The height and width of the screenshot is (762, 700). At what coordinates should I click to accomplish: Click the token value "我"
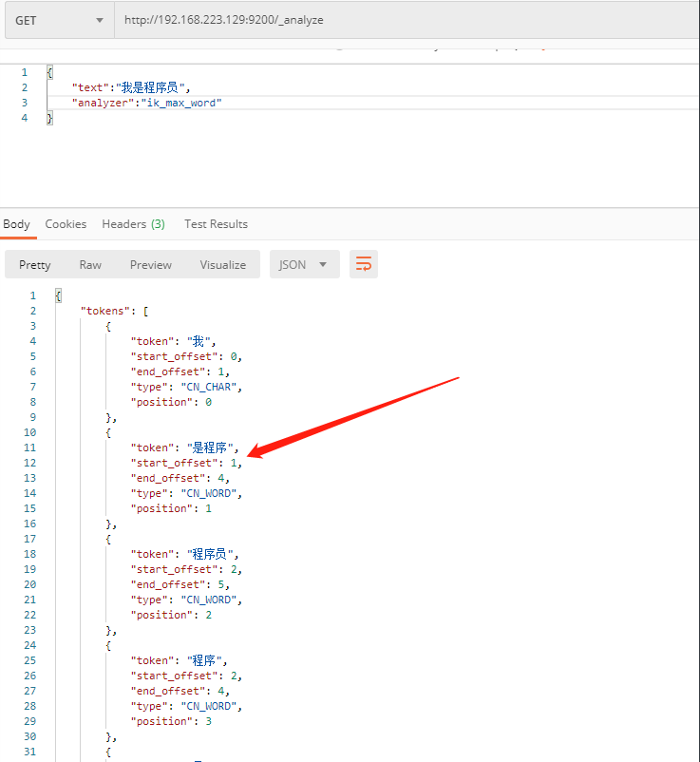[x=199, y=341]
